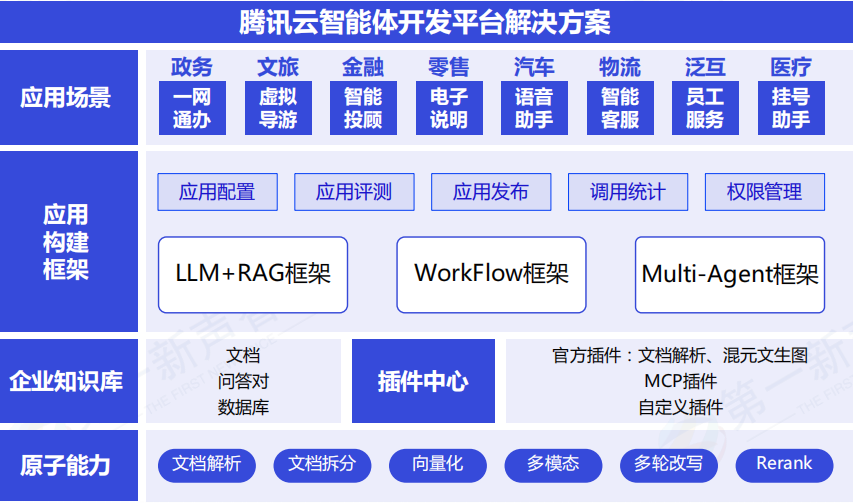Screen dimensions: 853x503
Task: Select the 应用构建框架 row header
Action: 69,241
